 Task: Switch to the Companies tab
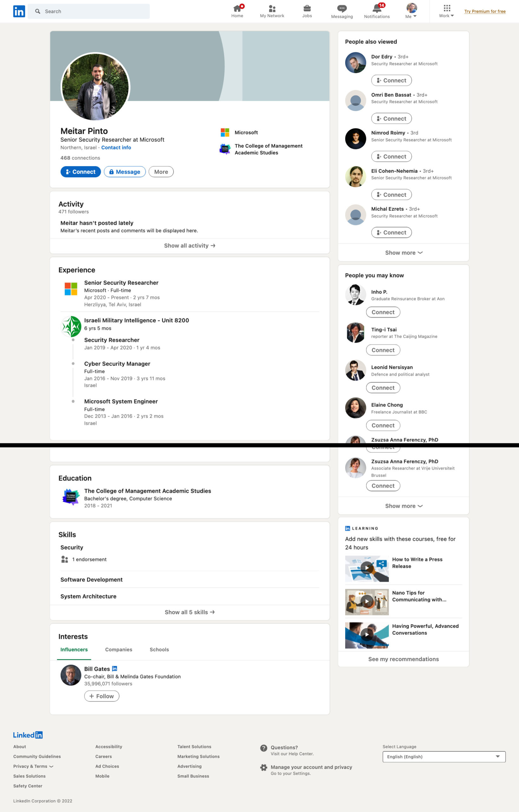pos(119,650)
